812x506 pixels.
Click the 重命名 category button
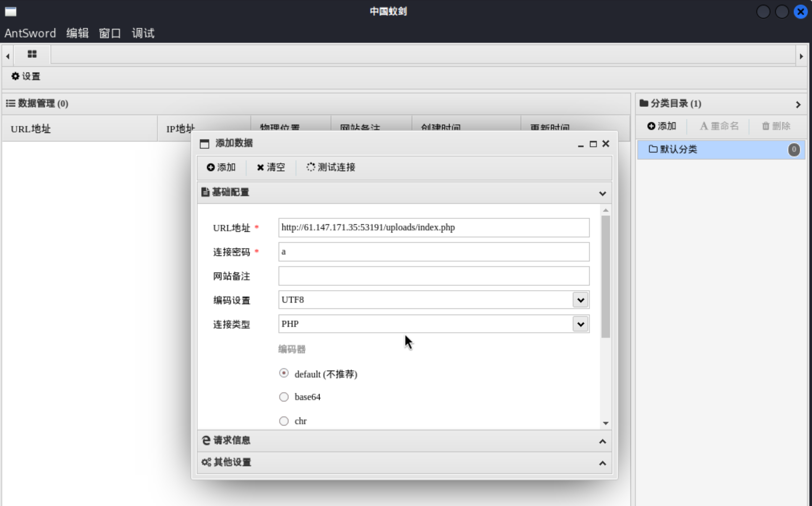719,126
